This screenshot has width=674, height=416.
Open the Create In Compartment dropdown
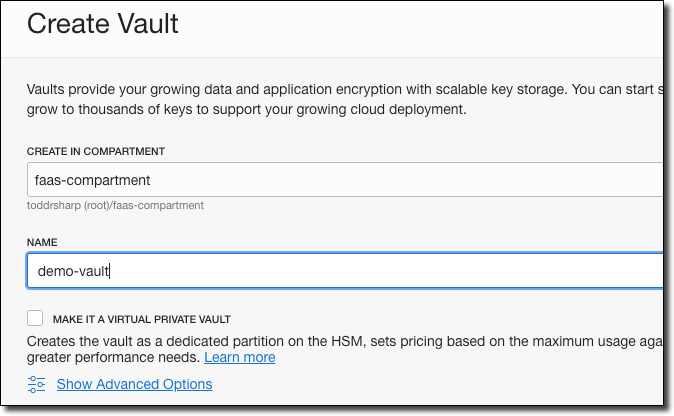(x=343, y=180)
